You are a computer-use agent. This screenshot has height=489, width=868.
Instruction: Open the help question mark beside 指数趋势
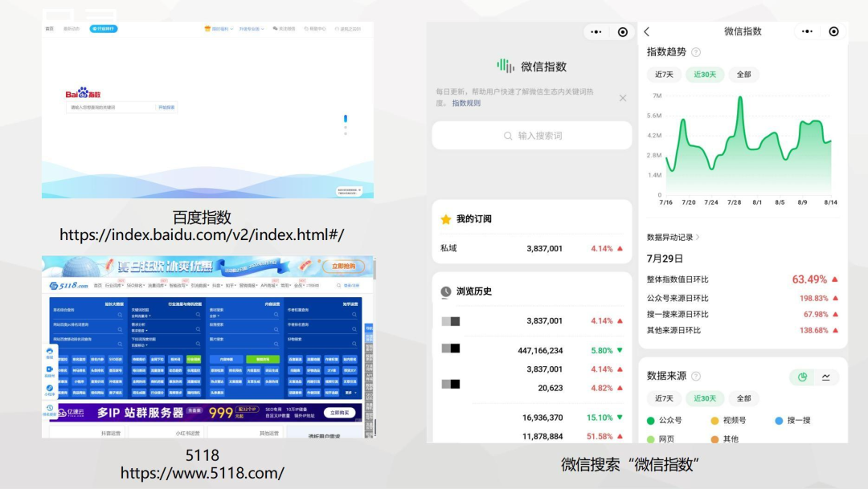coord(696,52)
